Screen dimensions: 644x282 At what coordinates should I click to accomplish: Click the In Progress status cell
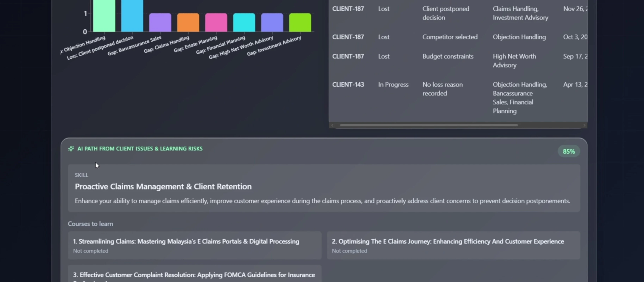[393, 85]
